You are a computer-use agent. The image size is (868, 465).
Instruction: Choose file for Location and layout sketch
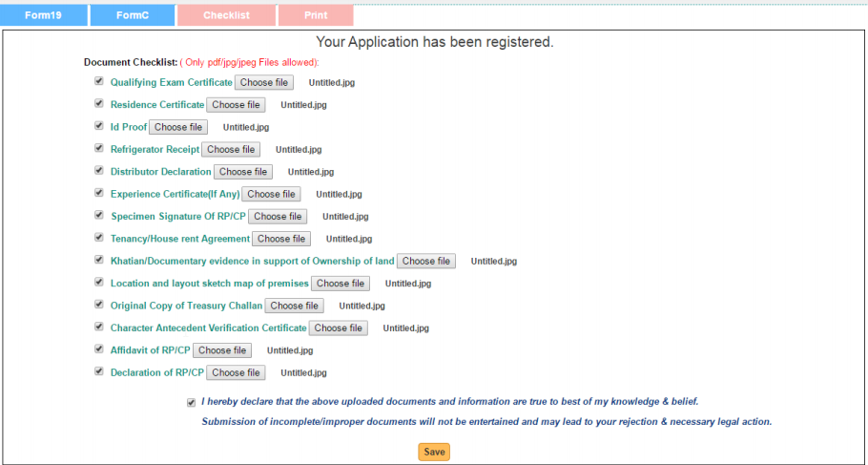[x=341, y=284]
